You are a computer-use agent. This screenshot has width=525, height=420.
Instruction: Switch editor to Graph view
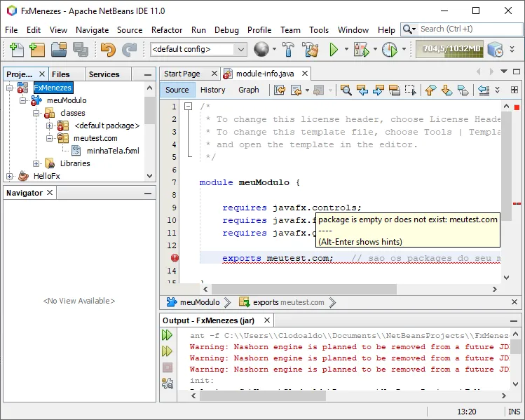(248, 90)
